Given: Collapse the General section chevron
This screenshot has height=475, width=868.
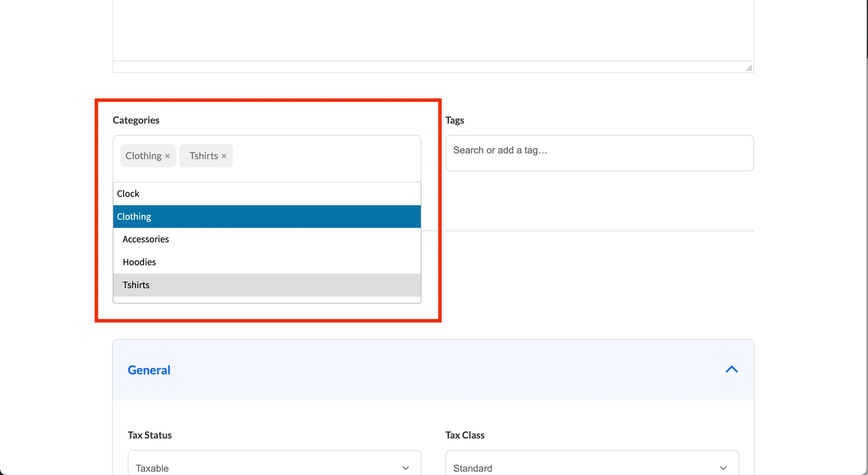Looking at the screenshot, I should (x=731, y=369).
